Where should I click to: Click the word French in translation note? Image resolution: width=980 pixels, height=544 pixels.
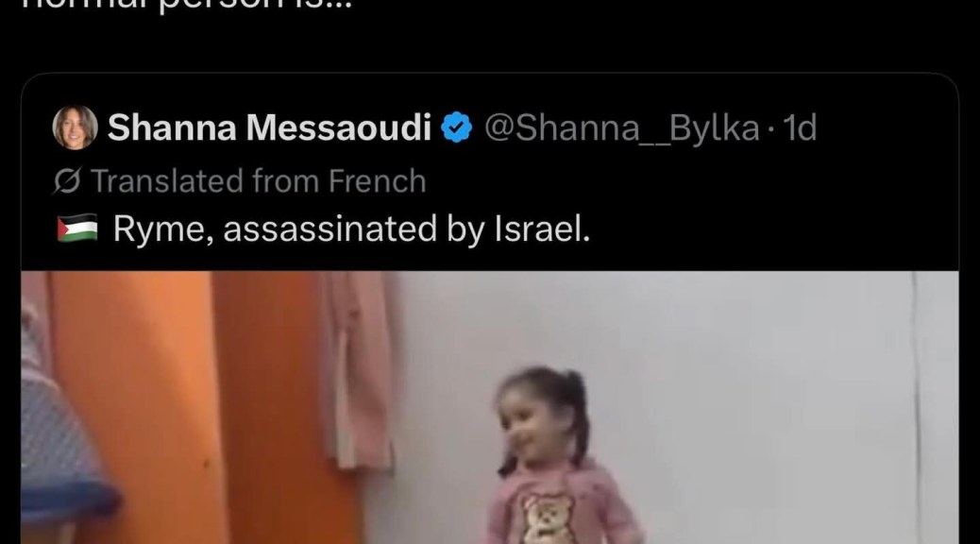[378, 181]
